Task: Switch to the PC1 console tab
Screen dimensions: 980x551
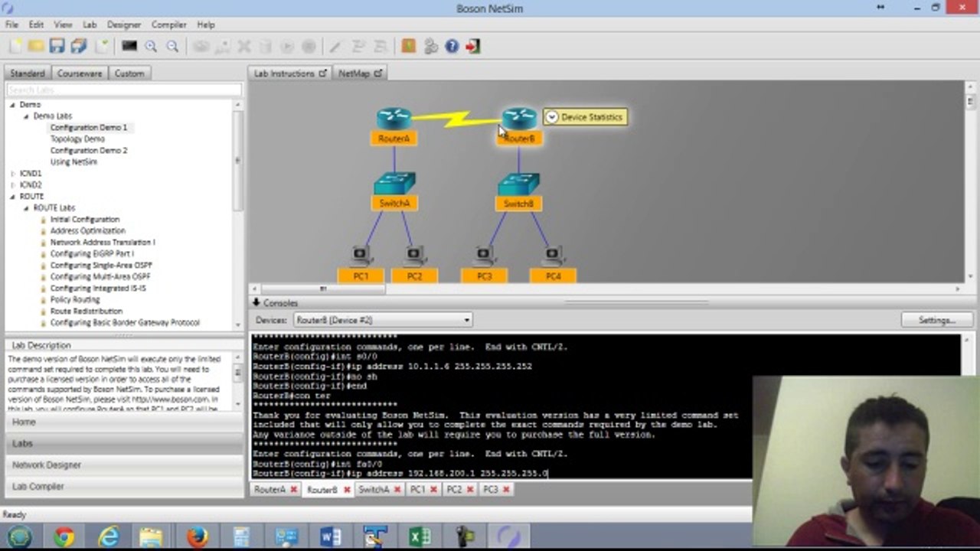Action: point(418,490)
